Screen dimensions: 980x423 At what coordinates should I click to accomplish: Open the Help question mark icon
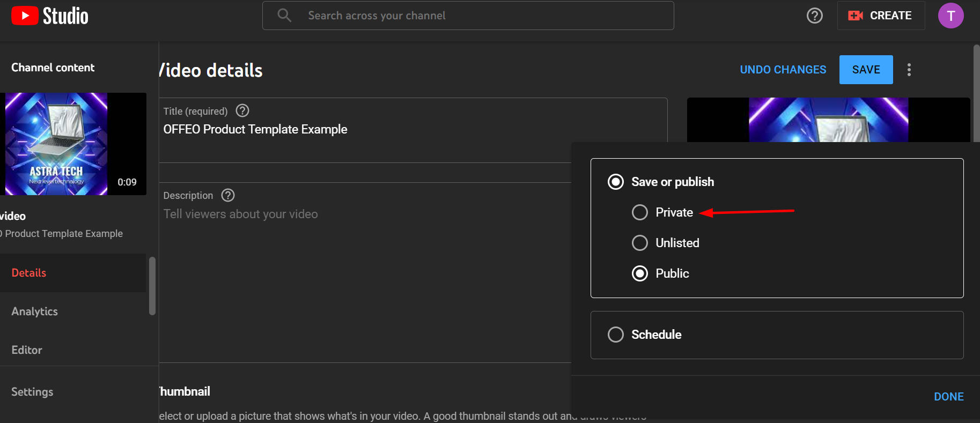814,16
